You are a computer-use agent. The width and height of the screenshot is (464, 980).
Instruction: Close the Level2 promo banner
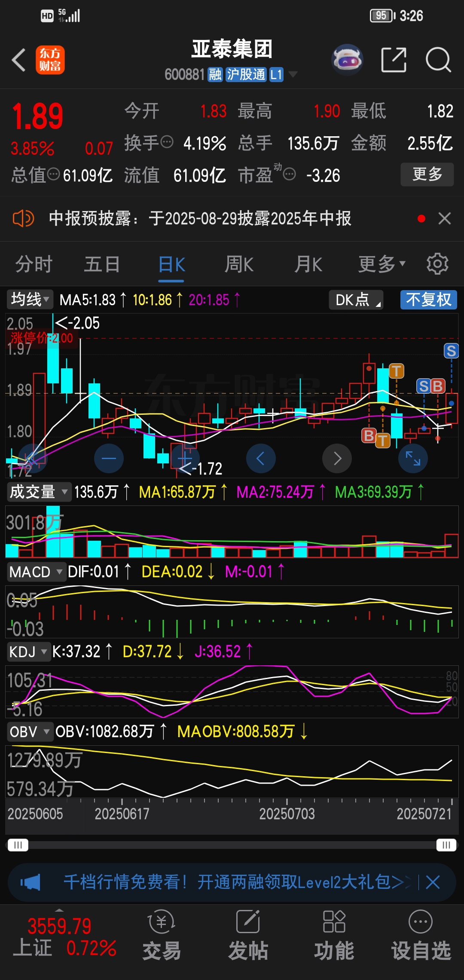(433, 882)
